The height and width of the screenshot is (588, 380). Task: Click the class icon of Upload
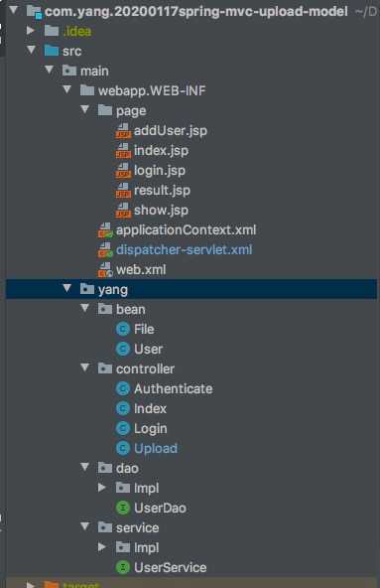(x=123, y=449)
